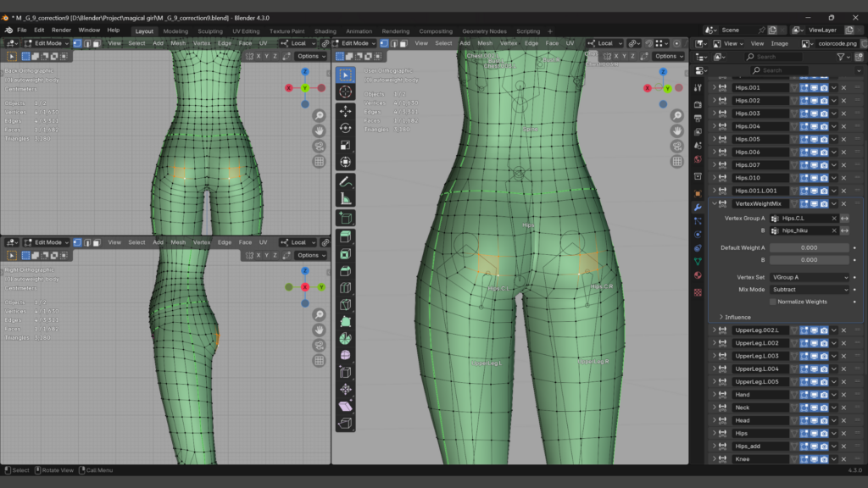The width and height of the screenshot is (868, 488).
Task: Select the Measure tool in the toolbar
Action: pyautogui.click(x=345, y=199)
